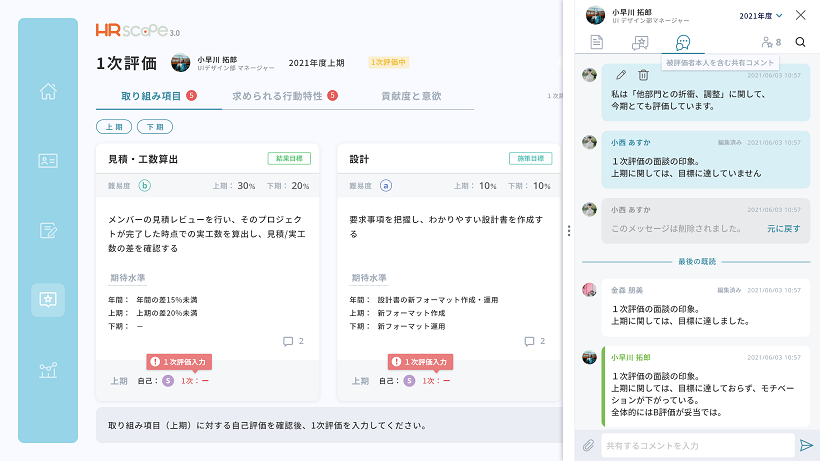This screenshot has height=461, width=820.
Task: Click the panel resize handle dots
Action: (568, 230)
